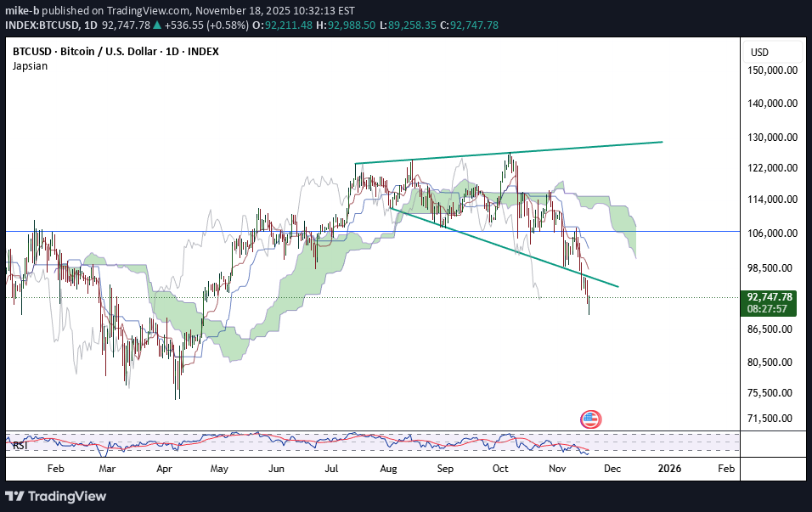Click the green 92,747.78 current price tag

pos(770,297)
